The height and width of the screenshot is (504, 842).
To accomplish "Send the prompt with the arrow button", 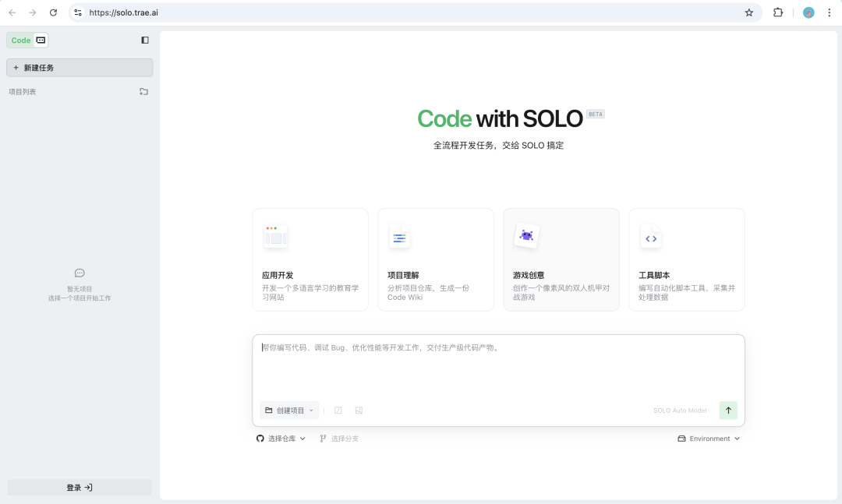I will point(728,410).
